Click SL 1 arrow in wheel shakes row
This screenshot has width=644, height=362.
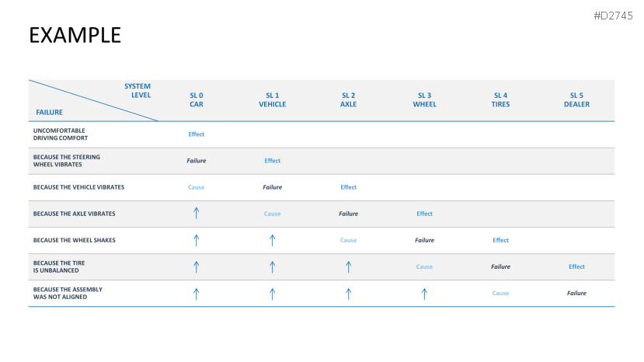click(273, 240)
